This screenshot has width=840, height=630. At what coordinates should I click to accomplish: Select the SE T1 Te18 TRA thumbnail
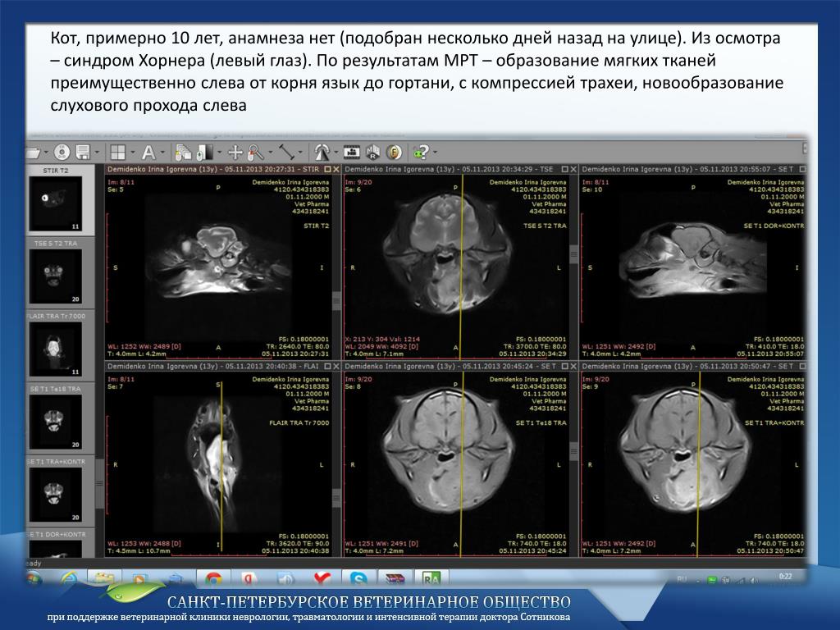[x=56, y=422]
